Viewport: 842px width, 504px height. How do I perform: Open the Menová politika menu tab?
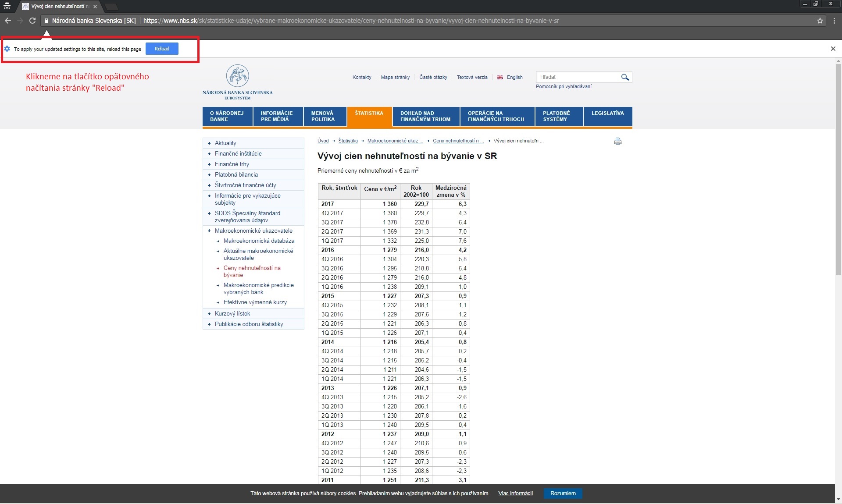tap(323, 116)
